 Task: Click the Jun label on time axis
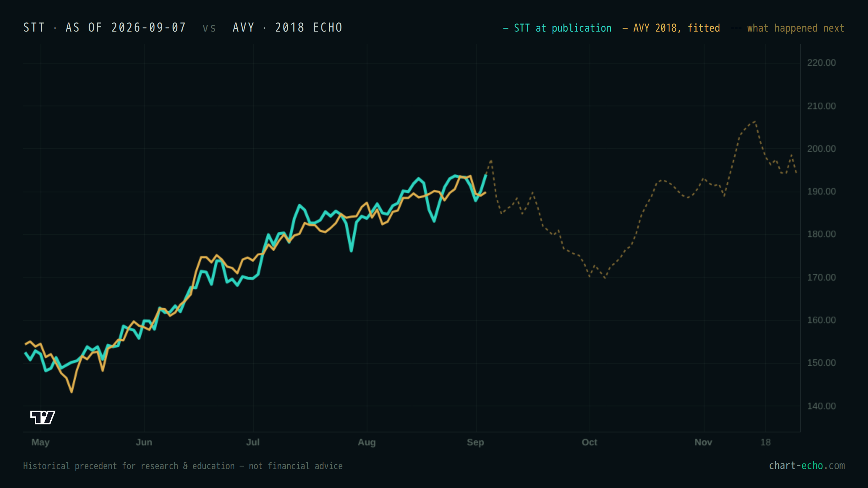point(144,442)
